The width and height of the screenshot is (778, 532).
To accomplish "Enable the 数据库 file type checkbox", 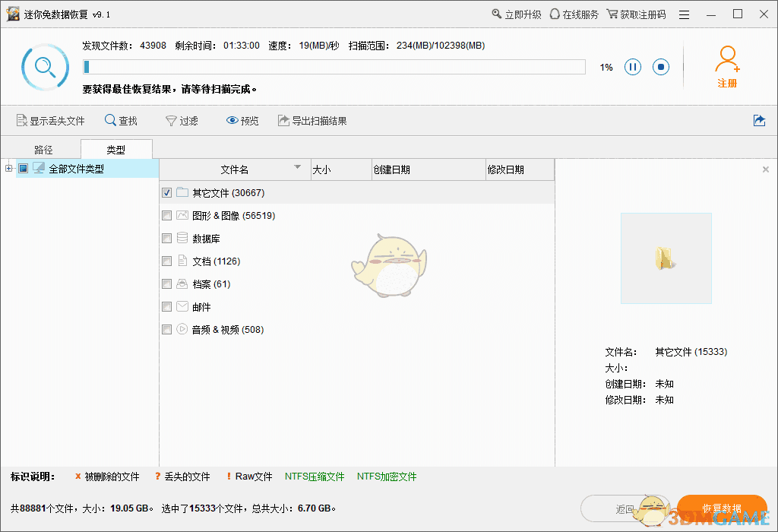I will click(166, 238).
